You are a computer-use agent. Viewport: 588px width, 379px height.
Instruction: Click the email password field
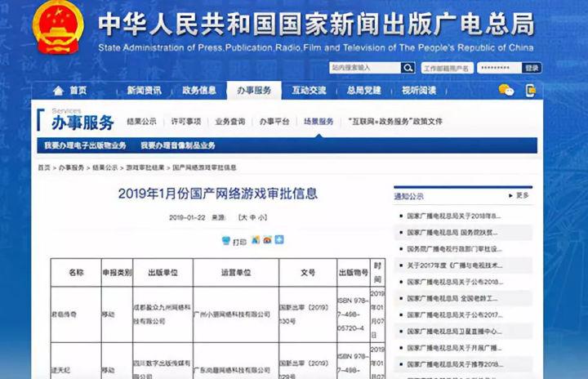[x=499, y=68]
